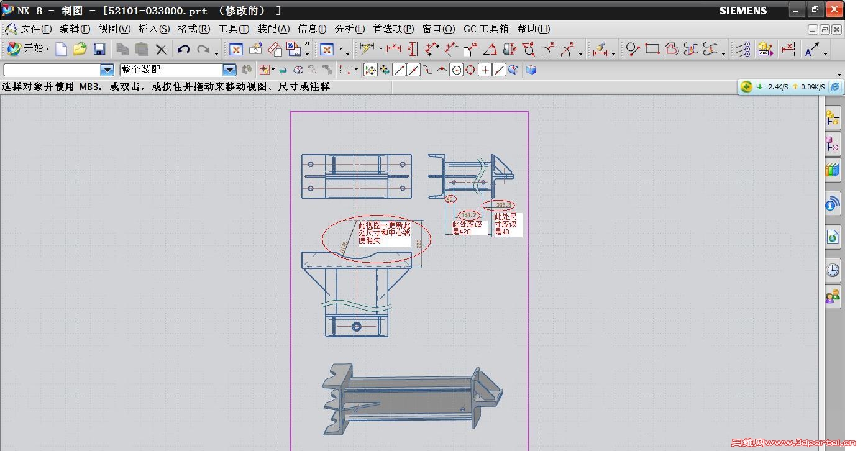Open the Roles side tab
Viewport: 868px width, 451px height.
833,297
